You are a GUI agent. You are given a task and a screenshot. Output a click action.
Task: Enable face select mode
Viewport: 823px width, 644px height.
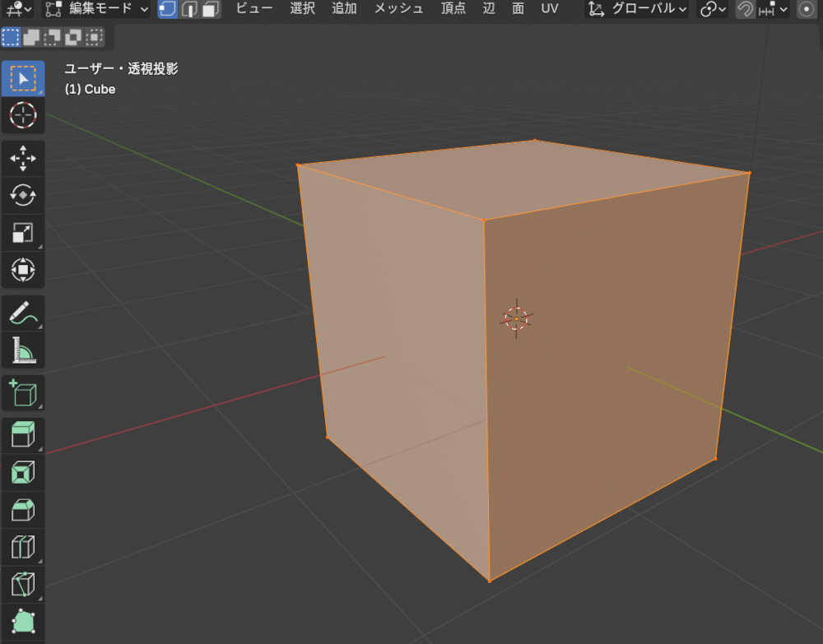(210, 9)
